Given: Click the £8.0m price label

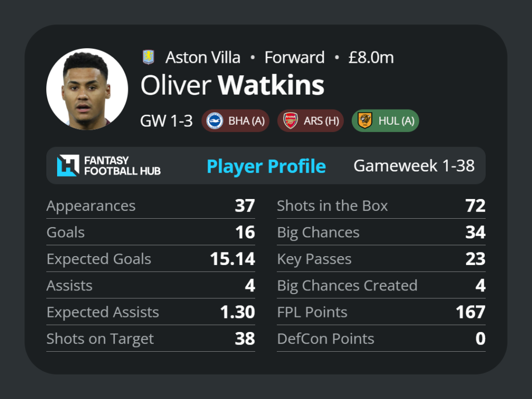Looking at the screenshot, I should pos(371,57).
